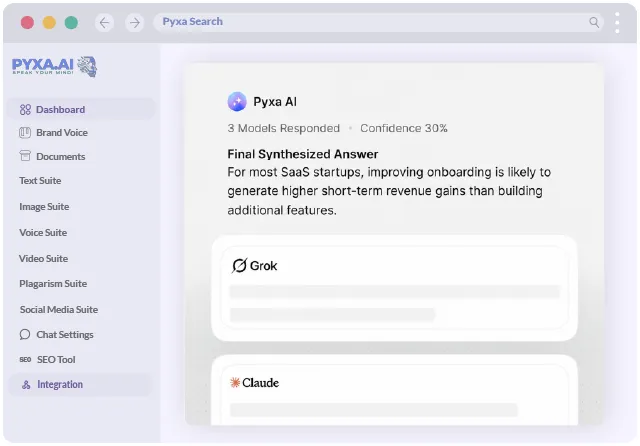
Task: Click the Pyxa AI gradient avatar icon
Action: (x=237, y=102)
